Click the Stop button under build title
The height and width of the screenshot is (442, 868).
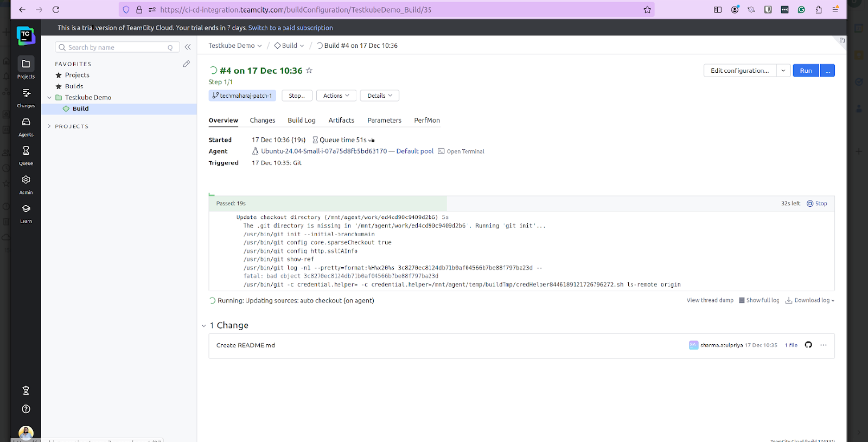coord(297,96)
